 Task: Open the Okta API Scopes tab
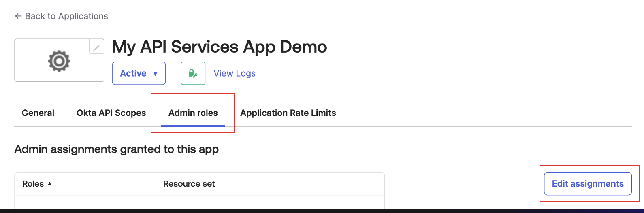[x=111, y=113]
